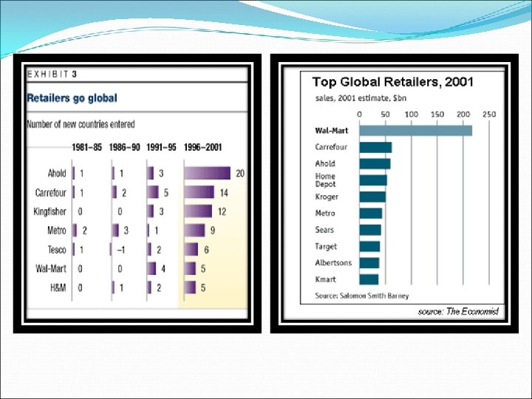
Task: Click the 'Top Global Retailers, 2001' title
Action: click(x=392, y=82)
